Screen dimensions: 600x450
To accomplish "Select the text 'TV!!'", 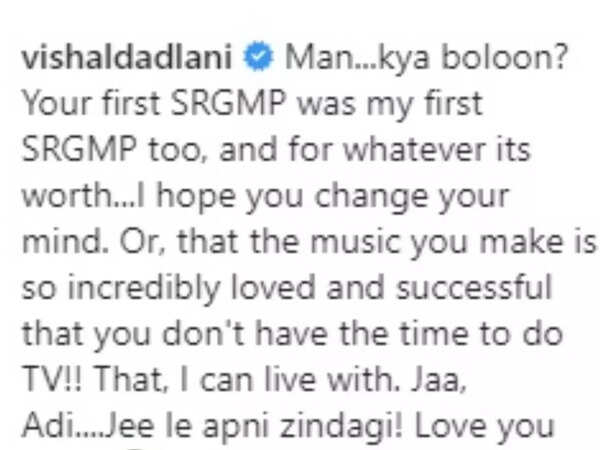I will 52,379.
